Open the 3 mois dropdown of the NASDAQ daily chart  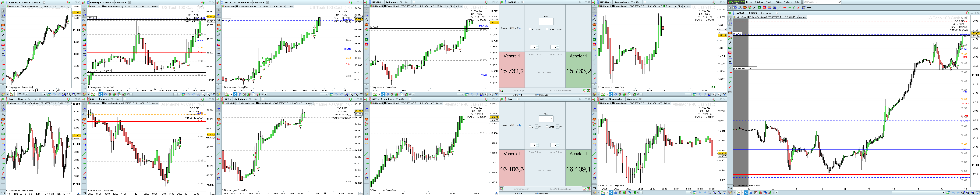click(x=36, y=2)
